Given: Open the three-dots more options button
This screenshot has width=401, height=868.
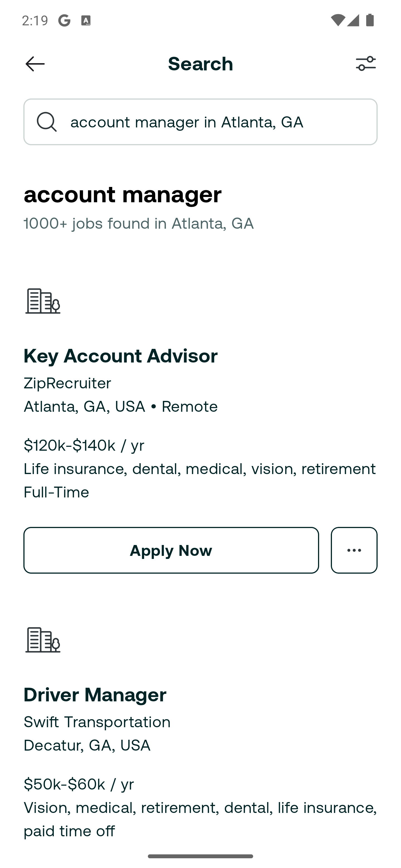Looking at the screenshot, I should pyautogui.click(x=354, y=550).
